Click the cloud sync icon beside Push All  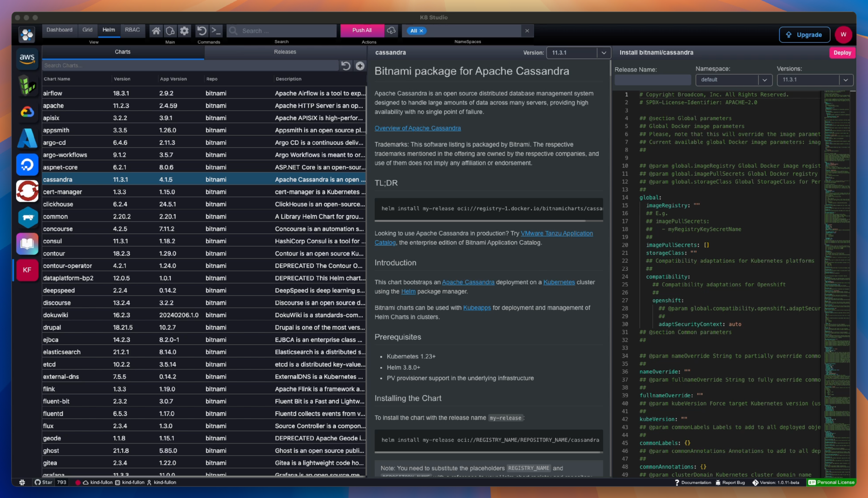(391, 30)
